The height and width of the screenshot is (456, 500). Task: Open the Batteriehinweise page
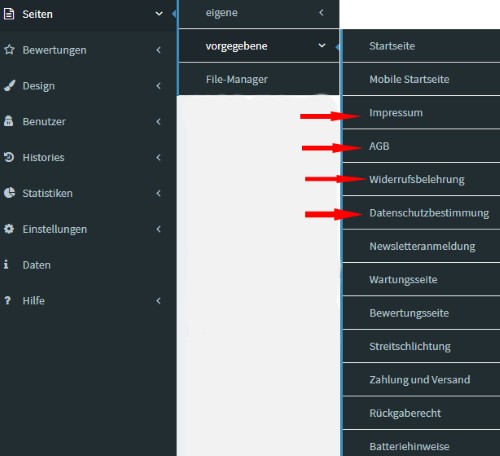coord(421,443)
